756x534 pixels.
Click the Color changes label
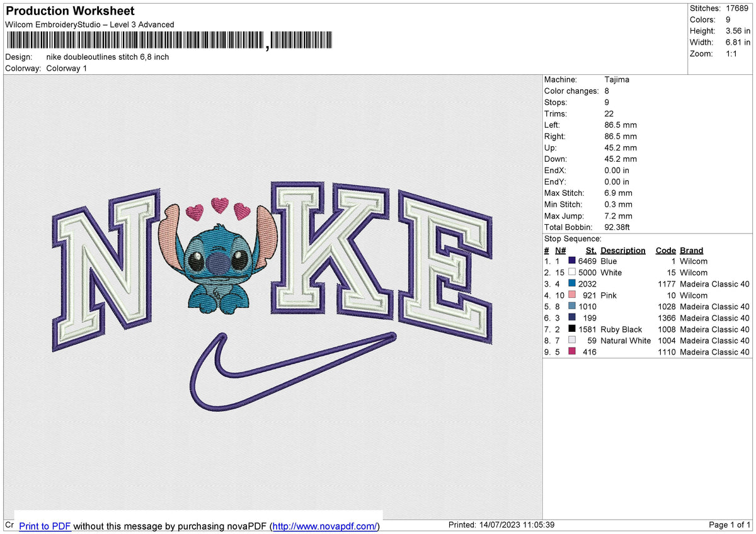pos(571,91)
